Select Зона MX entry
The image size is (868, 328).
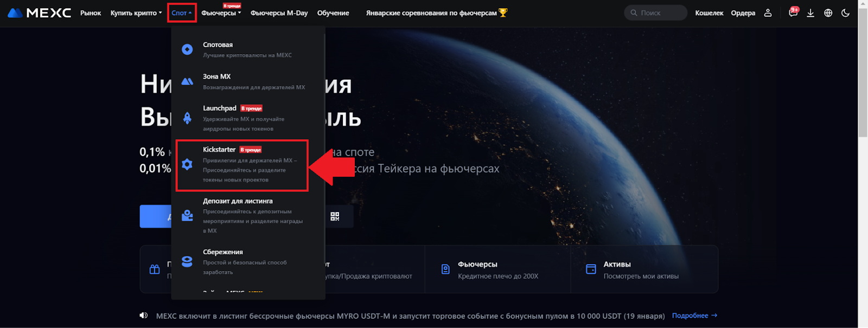[248, 81]
